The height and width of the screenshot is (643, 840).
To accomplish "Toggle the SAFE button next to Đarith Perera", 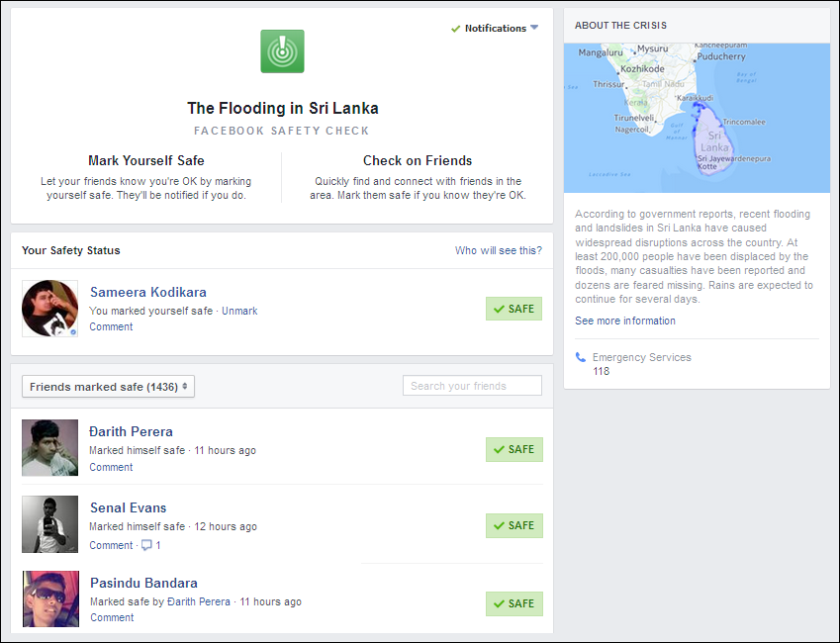I will click(x=513, y=449).
